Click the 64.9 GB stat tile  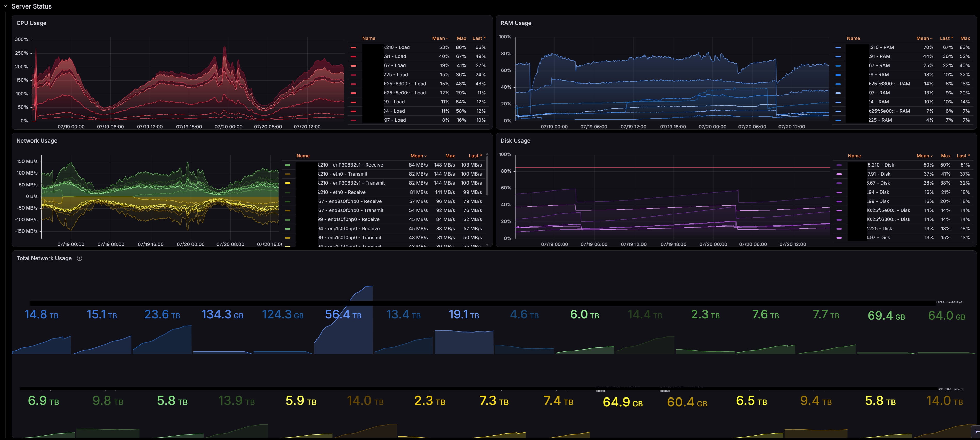[x=623, y=402]
